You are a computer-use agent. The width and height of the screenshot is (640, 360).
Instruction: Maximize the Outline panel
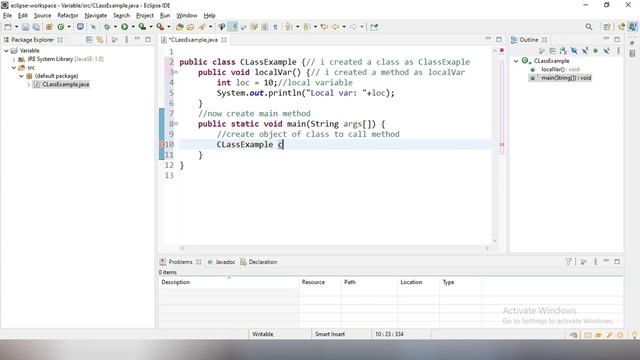(617, 39)
